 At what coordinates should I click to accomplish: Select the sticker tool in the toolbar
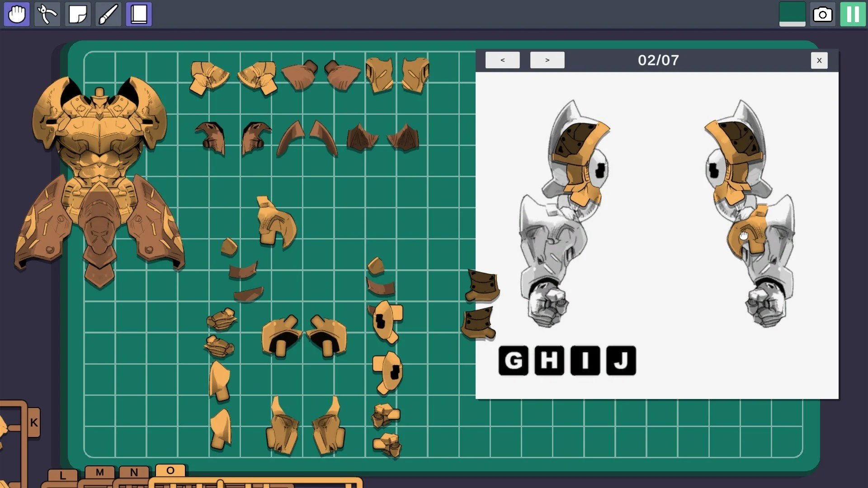coord(78,14)
